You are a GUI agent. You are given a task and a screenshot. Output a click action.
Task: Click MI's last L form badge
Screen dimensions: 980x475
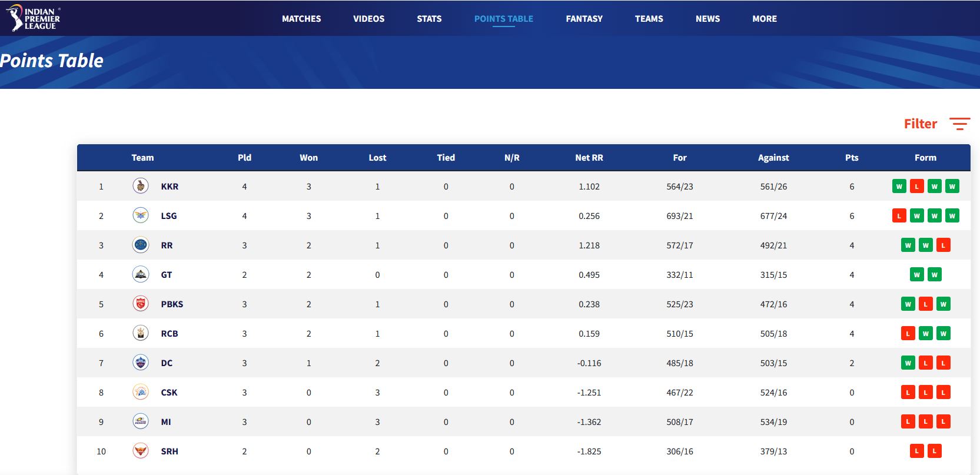pos(943,422)
